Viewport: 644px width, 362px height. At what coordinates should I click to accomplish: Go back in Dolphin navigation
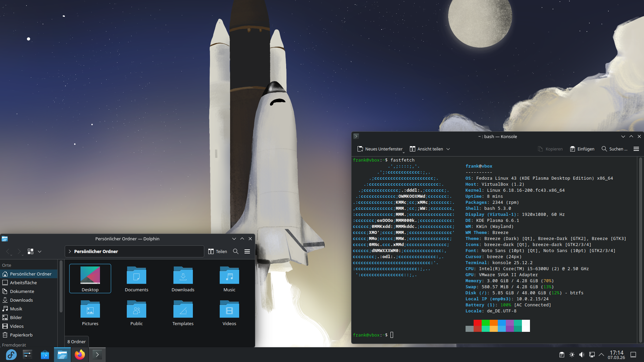(x=8, y=251)
